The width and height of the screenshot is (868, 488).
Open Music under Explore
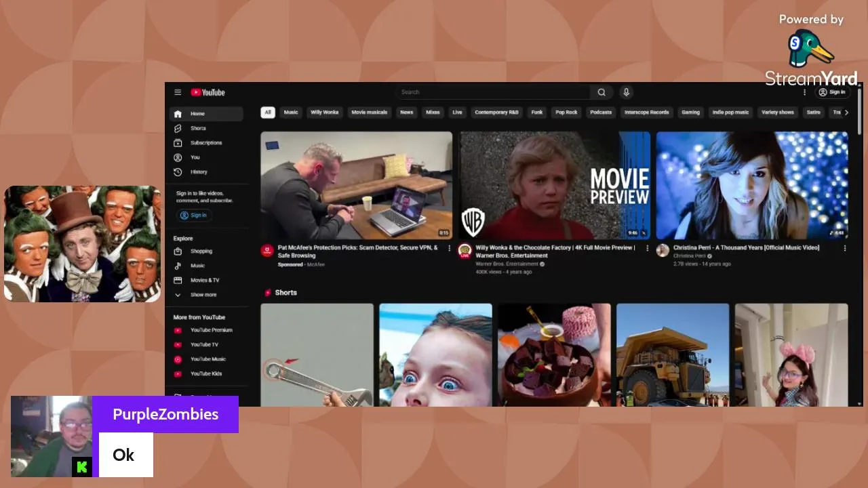(205, 266)
